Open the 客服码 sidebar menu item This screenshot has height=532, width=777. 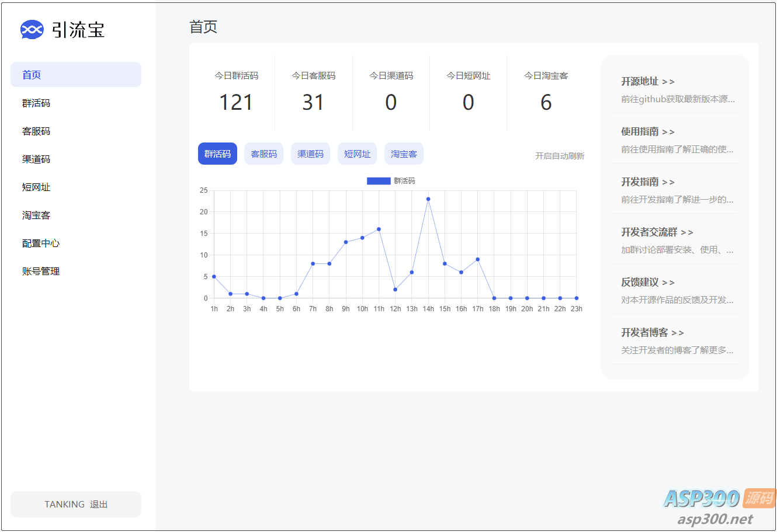36,131
